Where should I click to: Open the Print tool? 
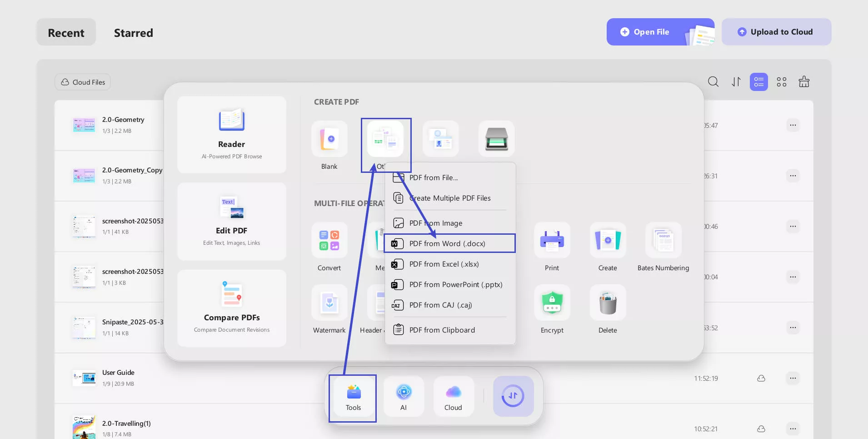click(x=552, y=240)
